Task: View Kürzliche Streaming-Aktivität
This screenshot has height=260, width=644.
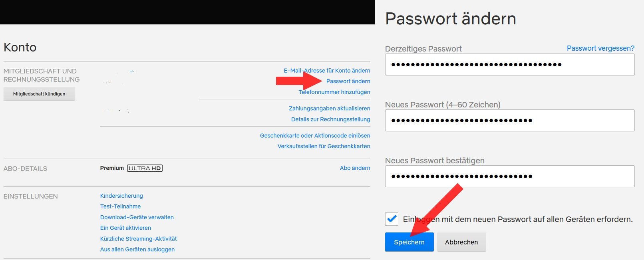Action: click(x=138, y=238)
